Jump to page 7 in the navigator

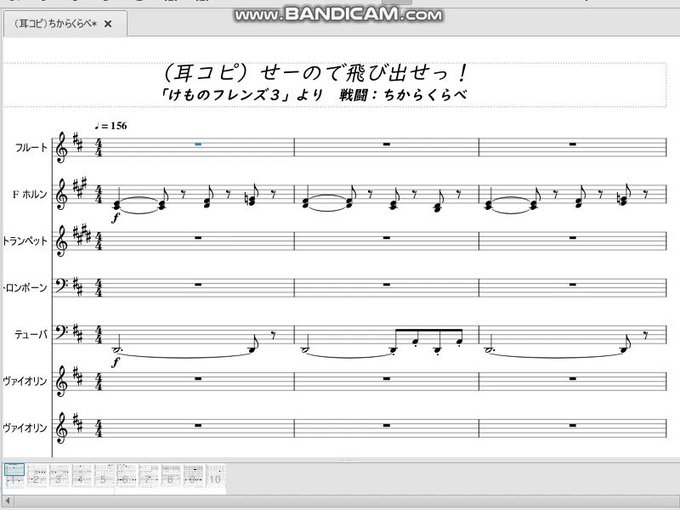[x=149, y=476]
